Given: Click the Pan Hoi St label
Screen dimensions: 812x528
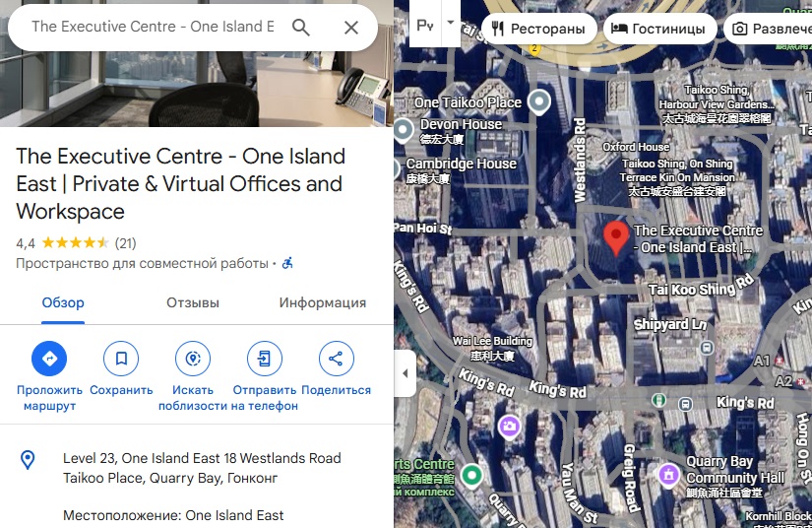Looking at the screenshot, I should pyautogui.click(x=423, y=228).
